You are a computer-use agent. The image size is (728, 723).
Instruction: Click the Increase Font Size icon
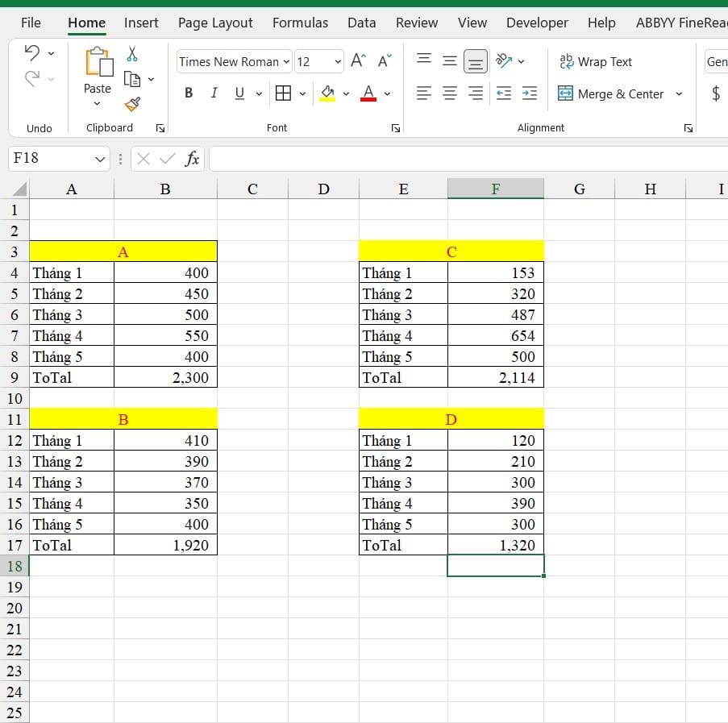(358, 61)
